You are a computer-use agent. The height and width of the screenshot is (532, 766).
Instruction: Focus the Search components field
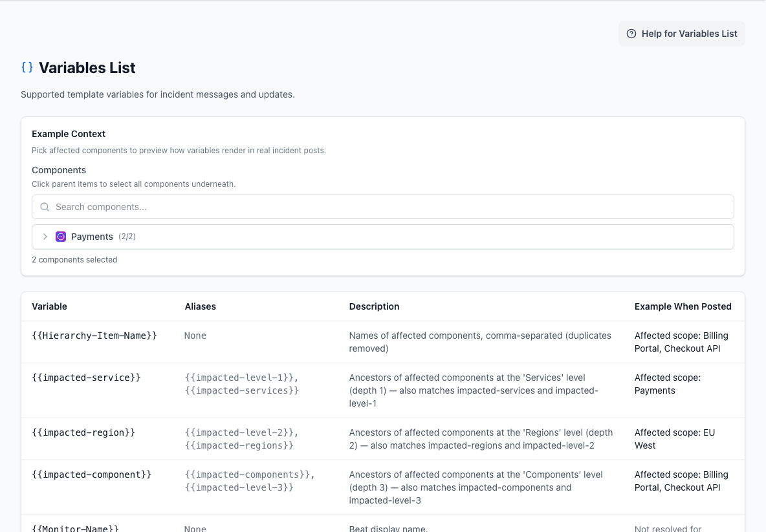[x=383, y=207]
